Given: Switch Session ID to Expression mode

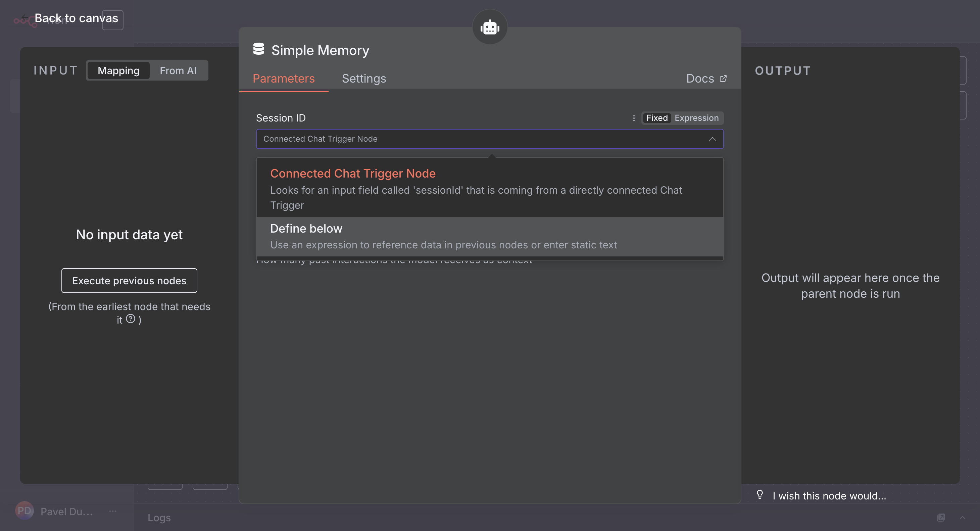Looking at the screenshot, I should (697, 118).
